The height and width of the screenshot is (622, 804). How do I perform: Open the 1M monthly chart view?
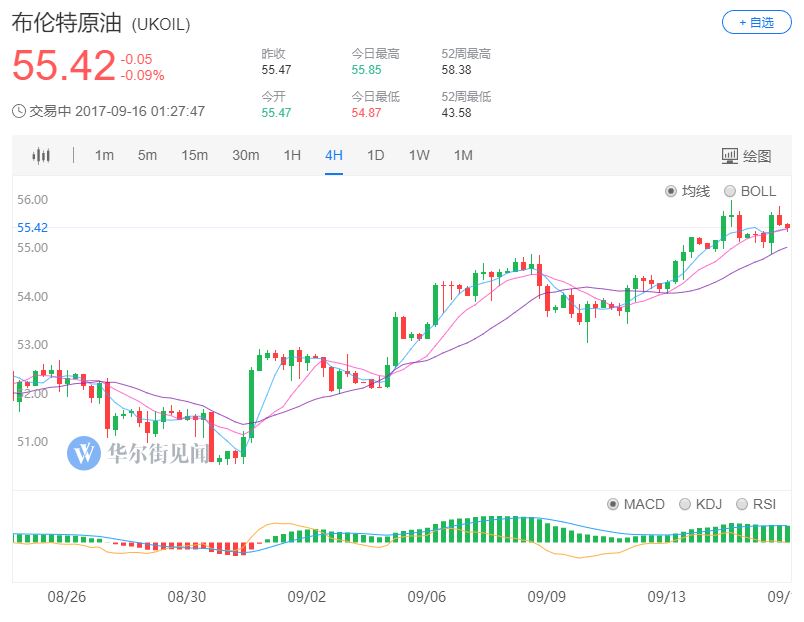click(463, 155)
